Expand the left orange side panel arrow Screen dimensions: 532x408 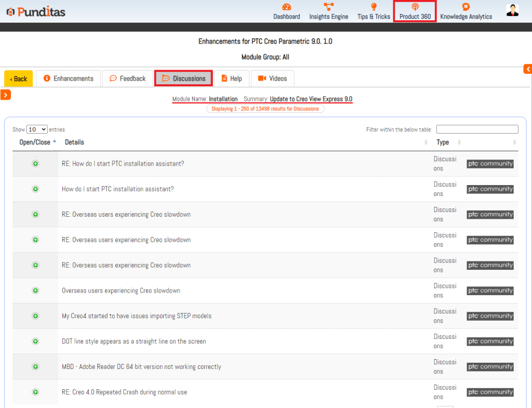click(x=5, y=95)
